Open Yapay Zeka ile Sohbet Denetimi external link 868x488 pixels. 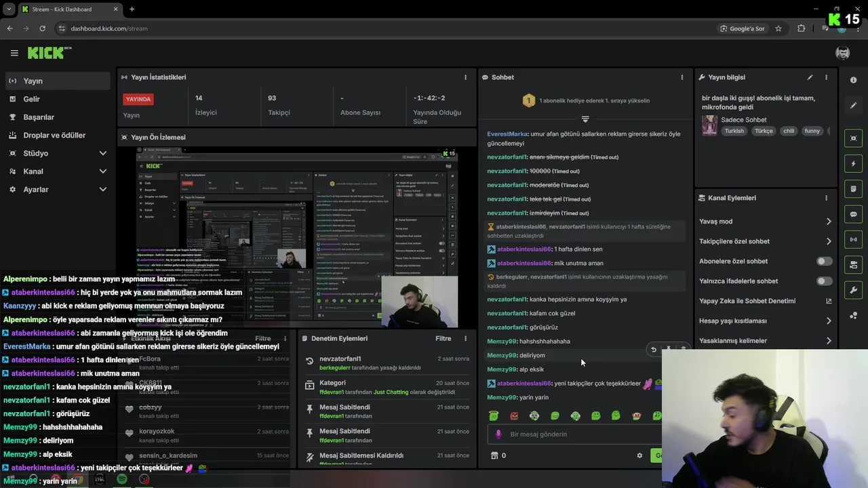[829, 301]
